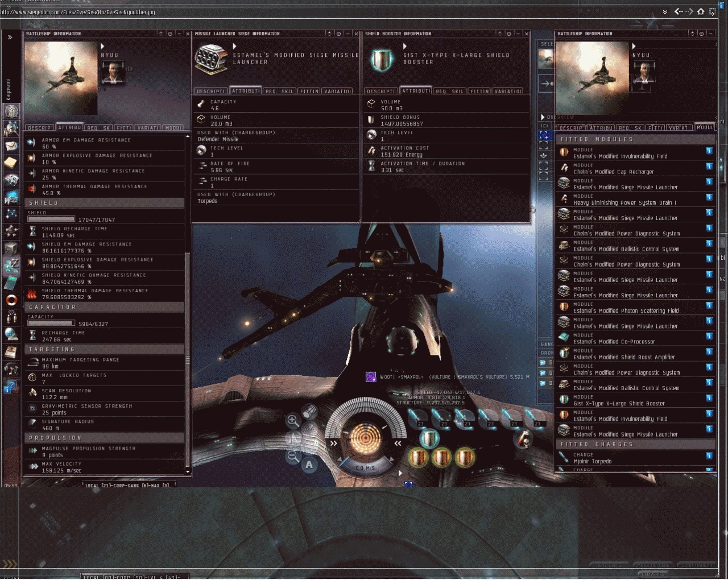Open Fitti tab in left Battleship window
The height and width of the screenshot is (580, 728).
(124, 128)
